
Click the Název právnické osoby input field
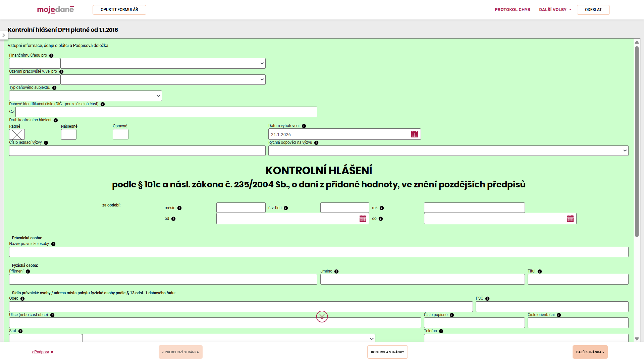click(x=319, y=252)
